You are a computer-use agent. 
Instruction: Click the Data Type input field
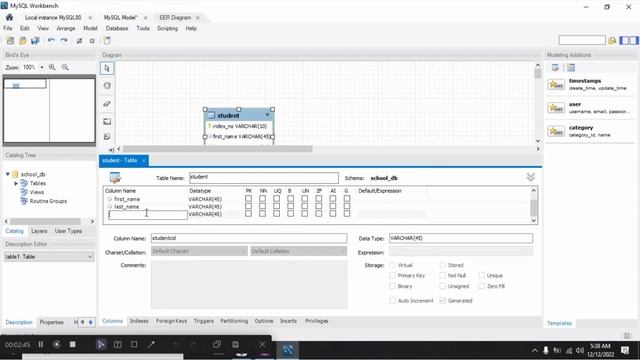tap(461, 238)
